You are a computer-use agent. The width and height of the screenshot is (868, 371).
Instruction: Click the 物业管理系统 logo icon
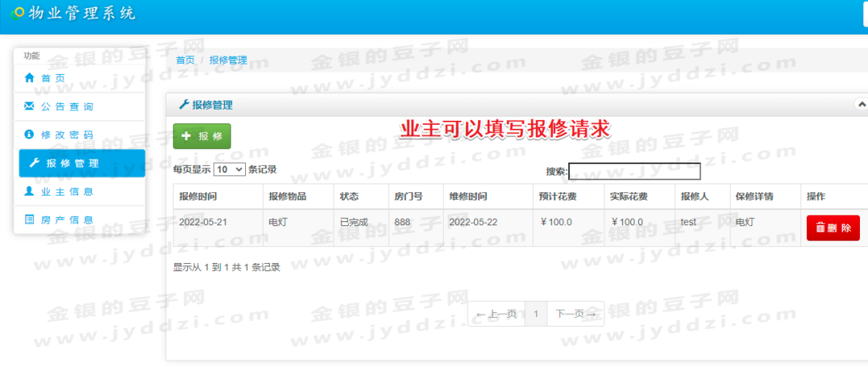18,13
